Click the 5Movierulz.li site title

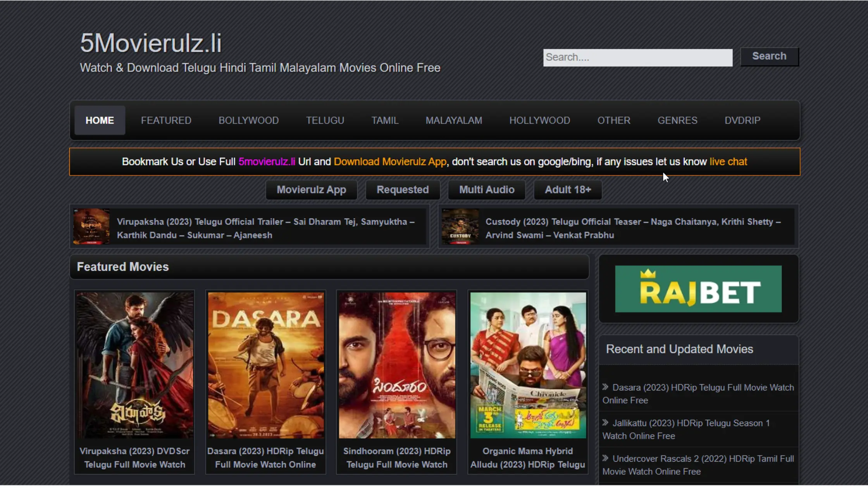click(x=151, y=43)
